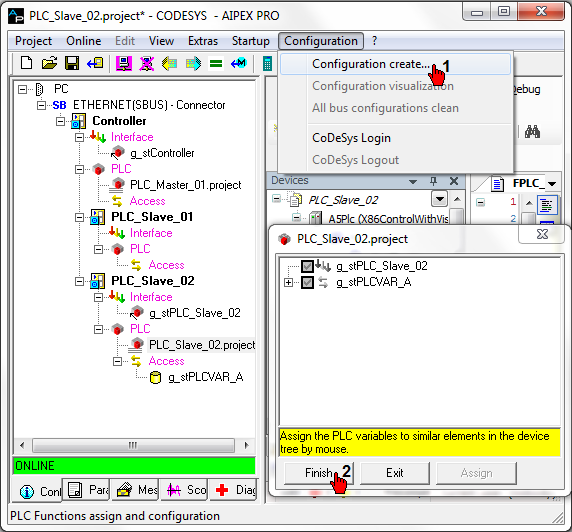Open dropdown beside PLC_Slave_02 in Devices

click(440, 199)
